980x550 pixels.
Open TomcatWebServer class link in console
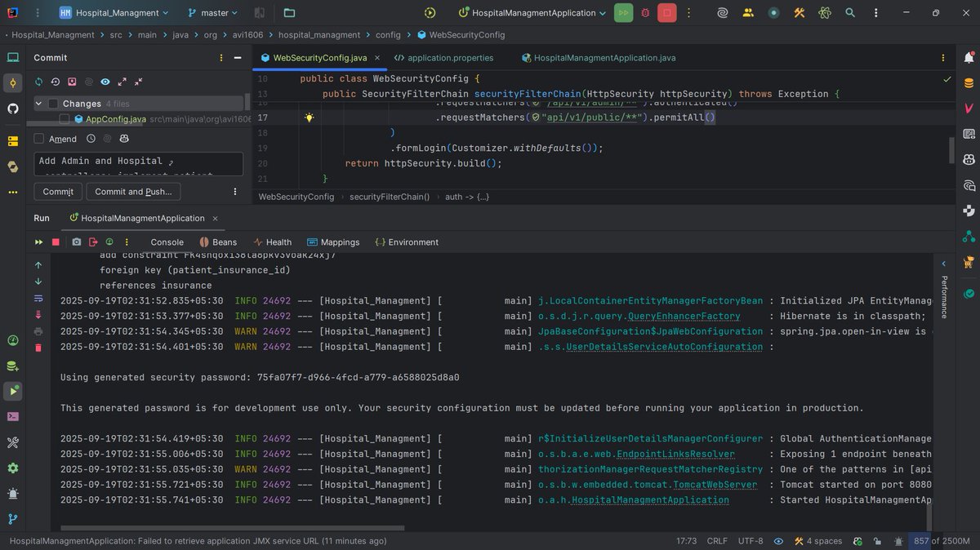(x=715, y=485)
